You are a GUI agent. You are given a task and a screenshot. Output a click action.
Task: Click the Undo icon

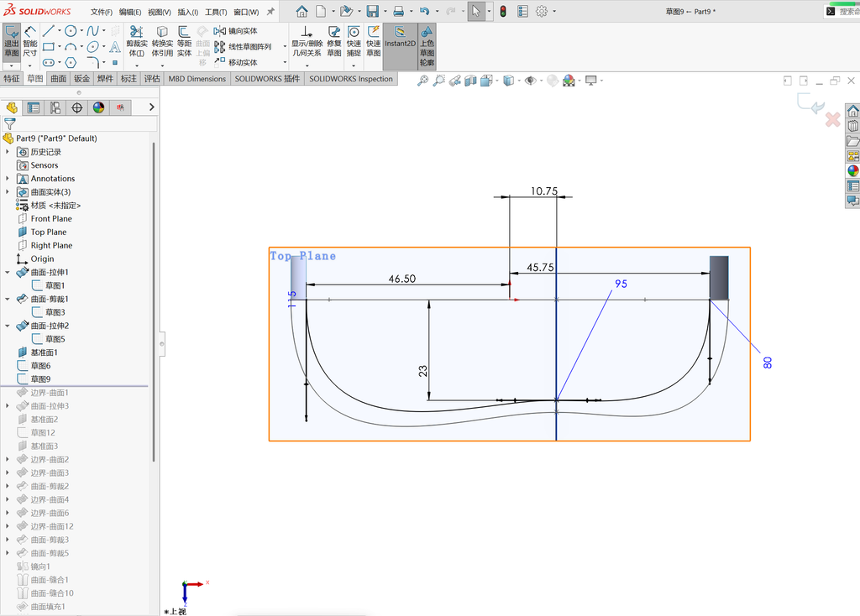coord(424,11)
